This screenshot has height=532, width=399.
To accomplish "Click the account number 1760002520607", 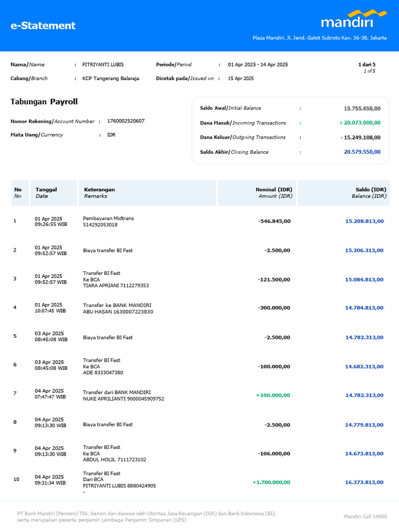I will pos(126,121).
